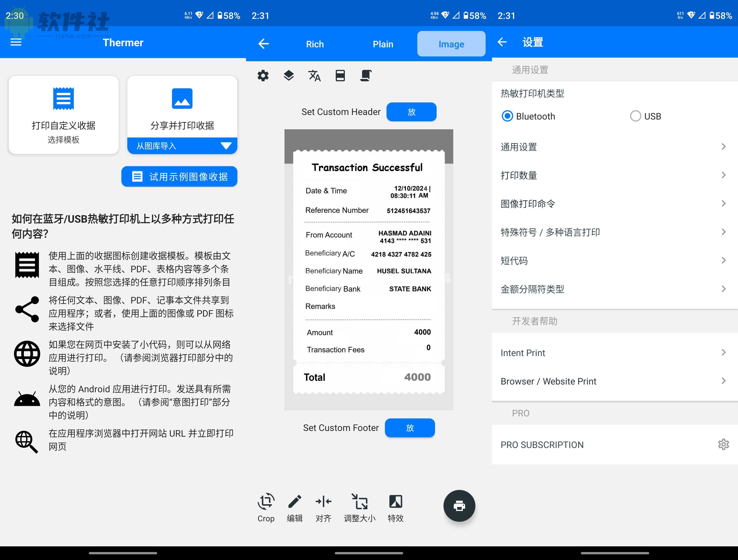738x560 pixels.
Task: Select the Bluetooth printer type
Action: (507, 116)
